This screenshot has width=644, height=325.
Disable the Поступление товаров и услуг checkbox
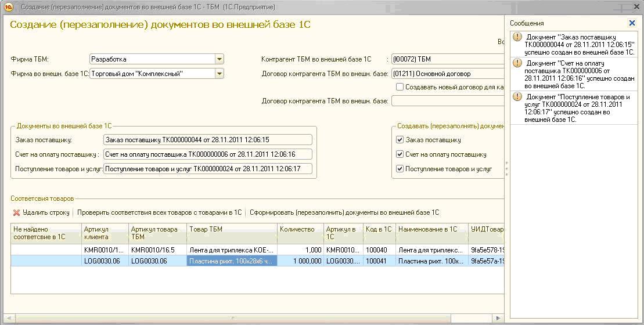point(400,169)
